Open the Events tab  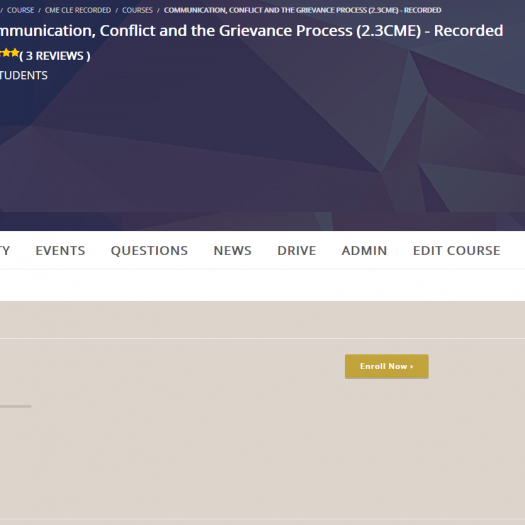coord(60,250)
